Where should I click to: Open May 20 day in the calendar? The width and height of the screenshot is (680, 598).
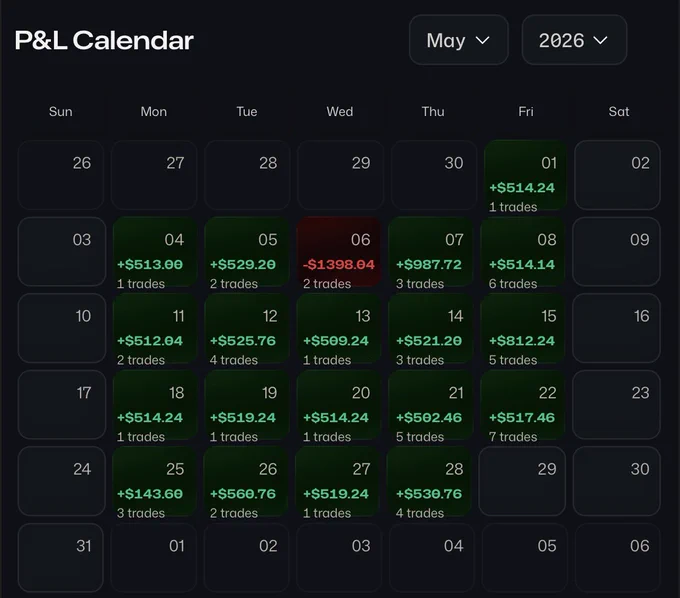click(x=340, y=405)
